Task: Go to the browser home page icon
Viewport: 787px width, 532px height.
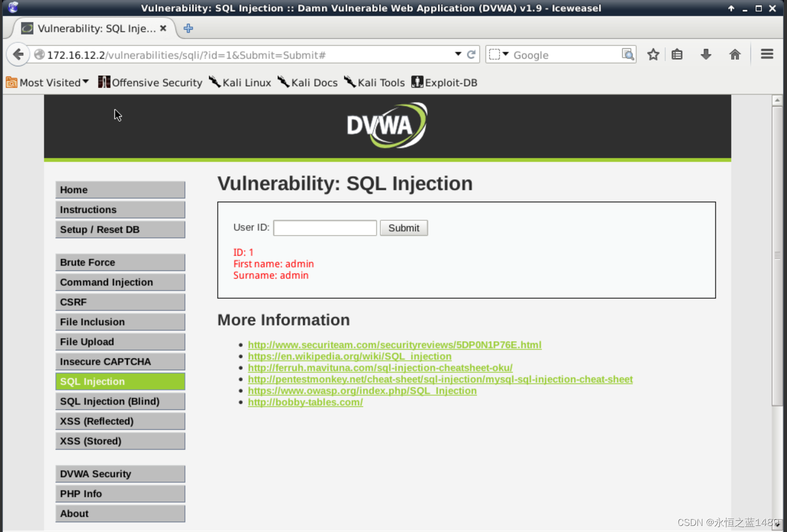Action: coord(735,54)
